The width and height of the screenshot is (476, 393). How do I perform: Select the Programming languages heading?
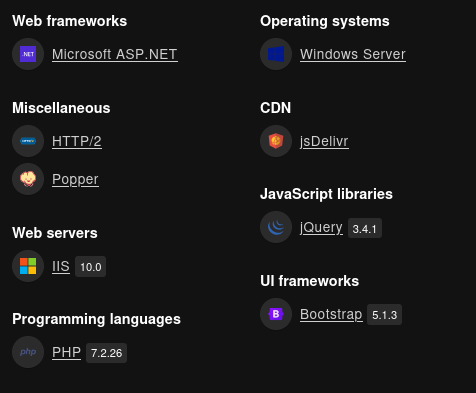click(x=96, y=319)
